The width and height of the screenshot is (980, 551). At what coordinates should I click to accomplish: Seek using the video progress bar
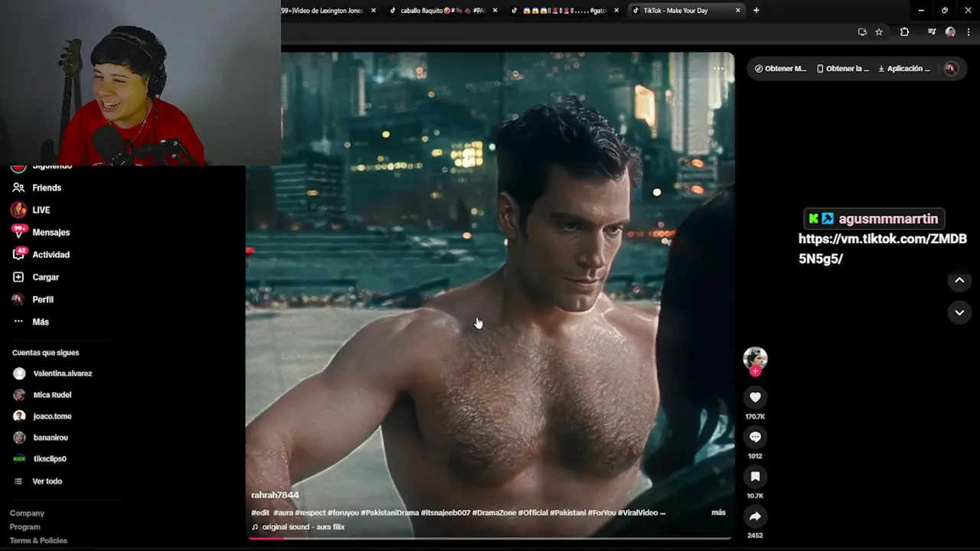490,538
